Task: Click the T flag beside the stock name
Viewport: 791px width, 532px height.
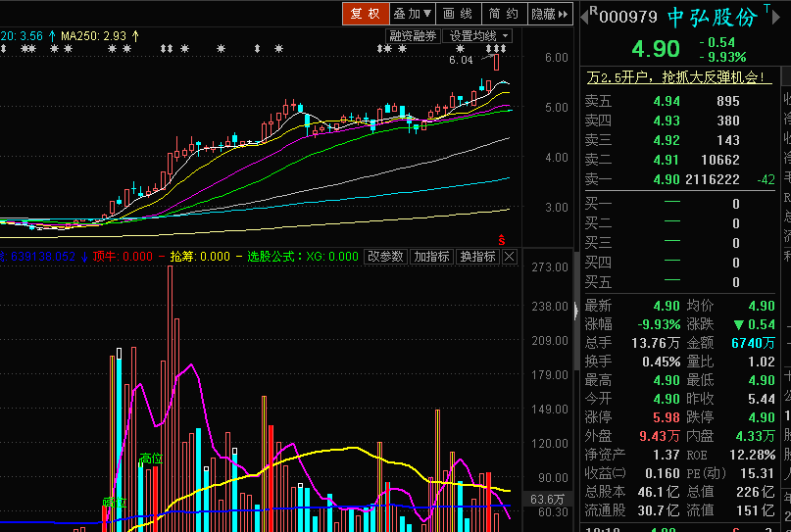Action: 766,8
